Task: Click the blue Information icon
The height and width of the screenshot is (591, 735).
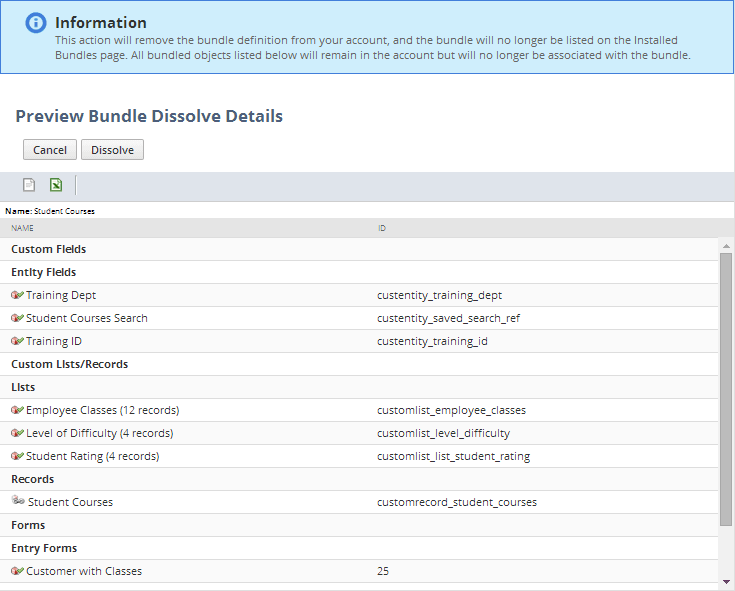Action: 36,22
